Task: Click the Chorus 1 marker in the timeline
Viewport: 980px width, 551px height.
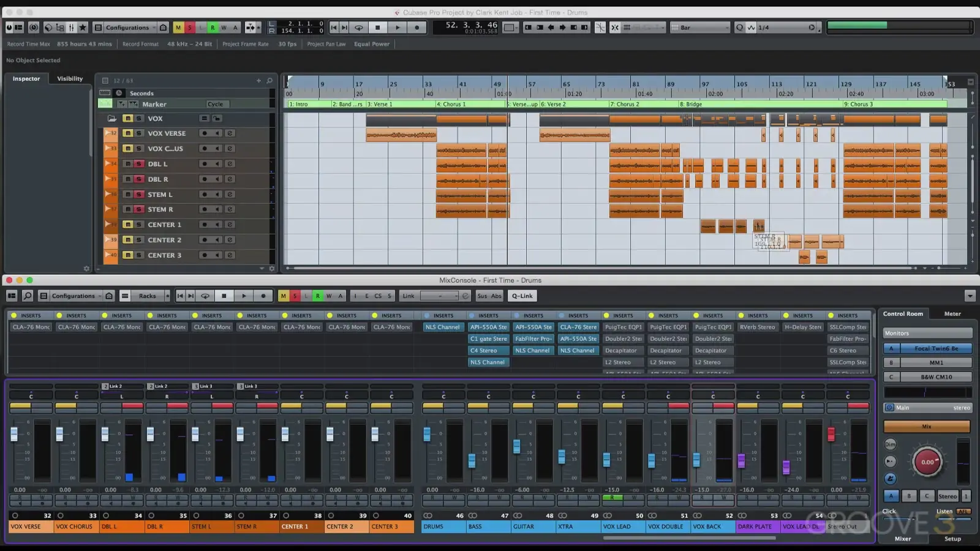Action: tap(451, 104)
